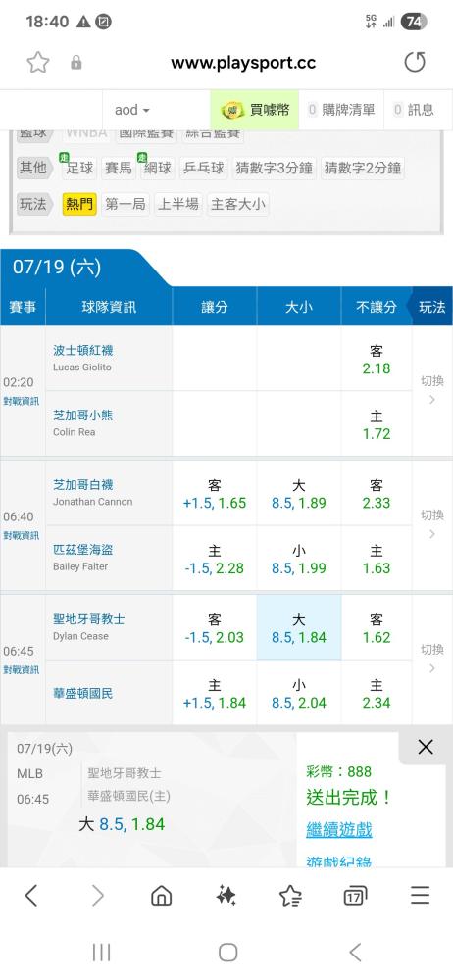Select the 主客大小 play-type tab

pyautogui.click(x=237, y=204)
